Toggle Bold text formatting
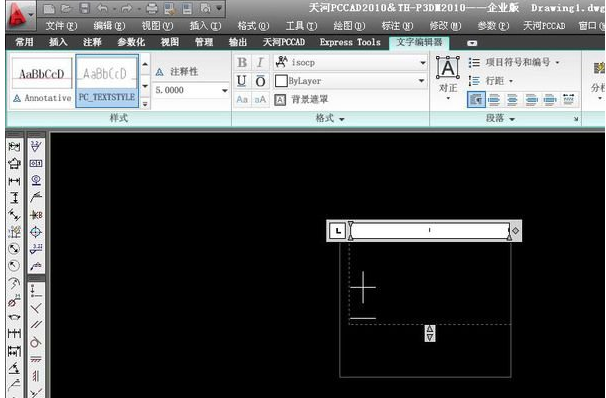This screenshot has width=606, height=398. pos(242,62)
